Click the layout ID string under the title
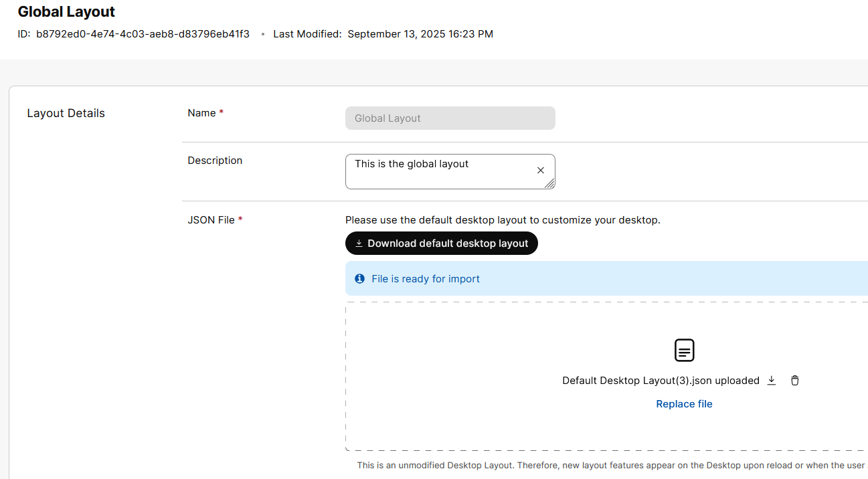 pos(143,34)
